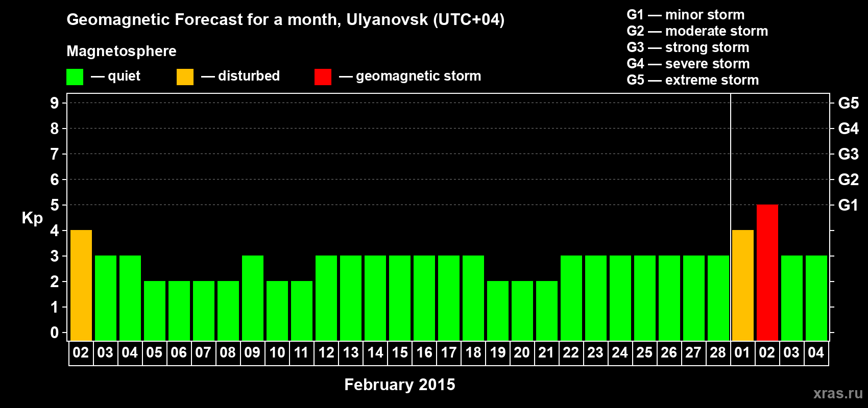Click the 'disturbed' legend label
868x408 pixels.
(x=249, y=76)
